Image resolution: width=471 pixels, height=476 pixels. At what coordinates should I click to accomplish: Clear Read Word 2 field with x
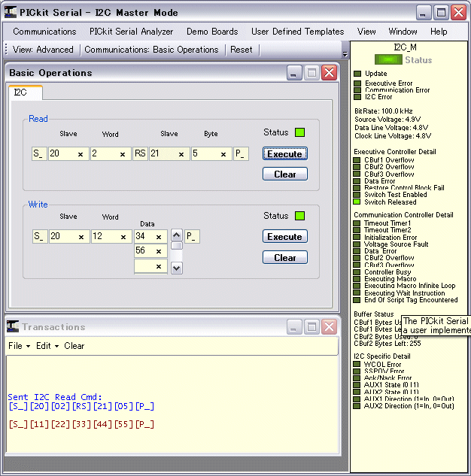tap(123, 154)
